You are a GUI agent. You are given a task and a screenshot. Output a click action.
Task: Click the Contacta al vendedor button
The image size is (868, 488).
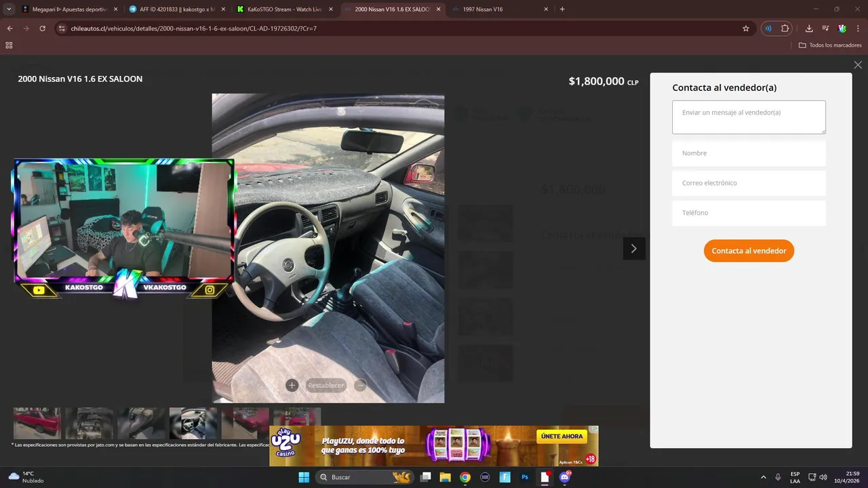click(749, 251)
